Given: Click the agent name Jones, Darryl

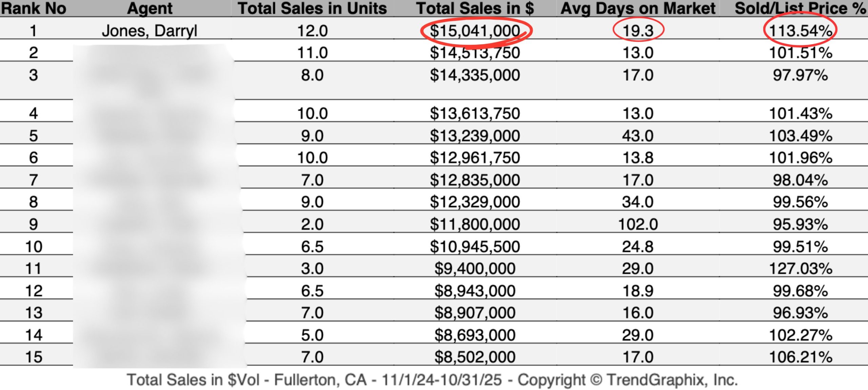Looking at the screenshot, I should click(150, 31).
